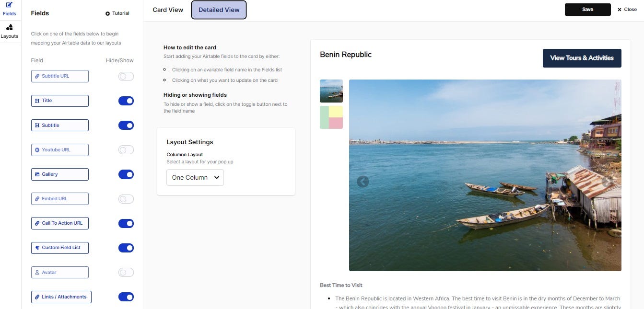Click the Save button
644x309 pixels.
click(587, 10)
